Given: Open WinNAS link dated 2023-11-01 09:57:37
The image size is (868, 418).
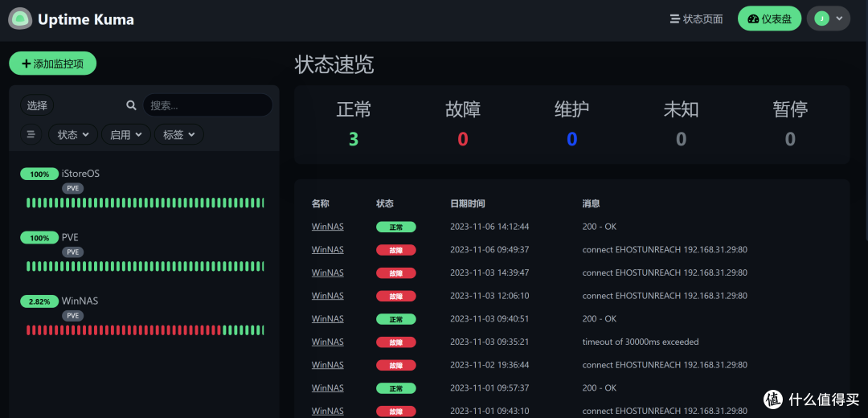Looking at the screenshot, I should point(327,387).
